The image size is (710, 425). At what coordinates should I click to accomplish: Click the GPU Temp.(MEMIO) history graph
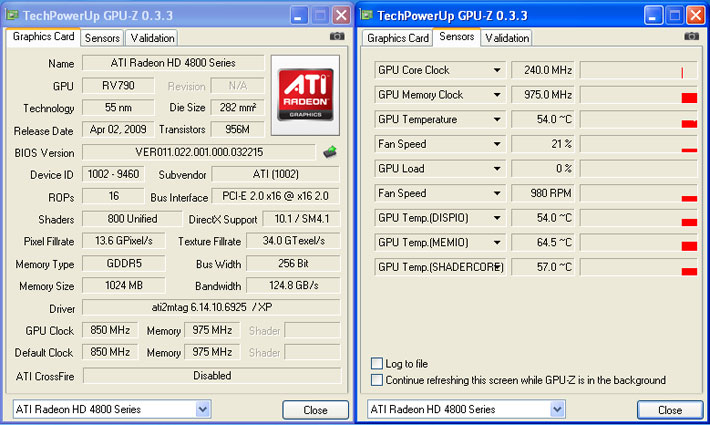638,242
